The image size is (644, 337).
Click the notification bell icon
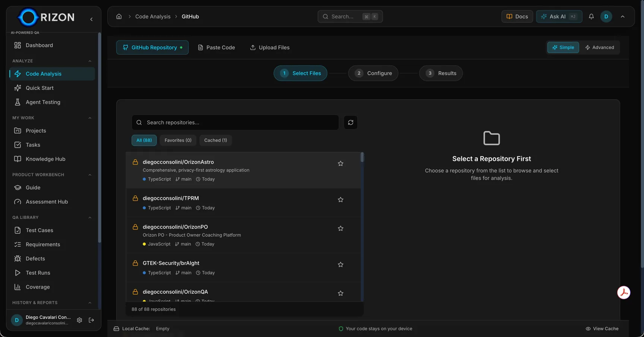click(x=591, y=16)
